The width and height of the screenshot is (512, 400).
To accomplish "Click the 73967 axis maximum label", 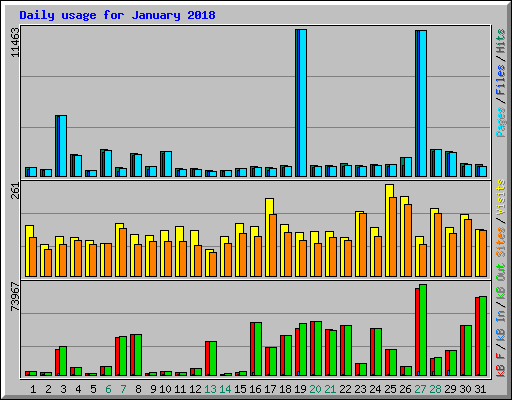I will (x=15, y=297).
